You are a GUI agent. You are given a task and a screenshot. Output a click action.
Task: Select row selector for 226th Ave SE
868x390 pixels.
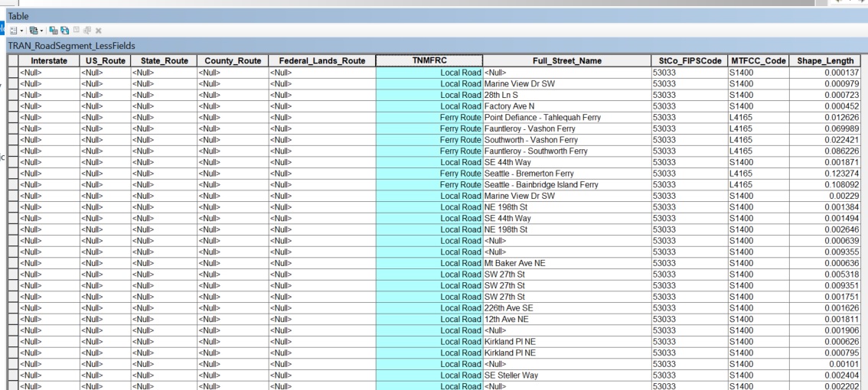tap(13, 307)
